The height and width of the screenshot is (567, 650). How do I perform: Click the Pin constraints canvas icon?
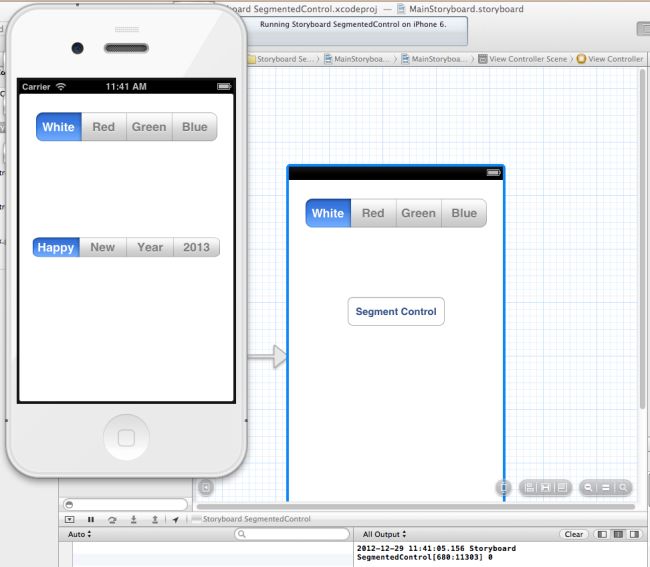coord(546,487)
